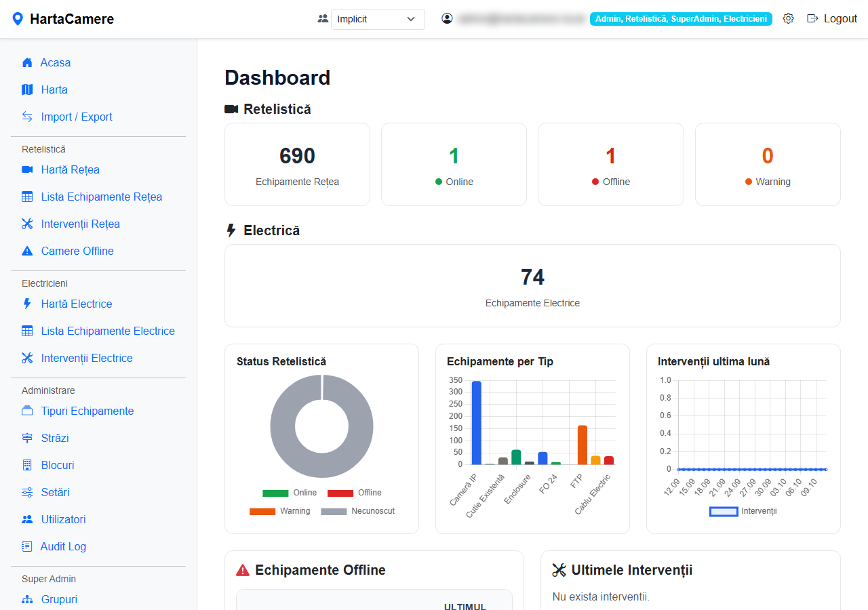Click the Hartă Rețea camera icon
Screen dimensions: 868x610
pos(27,169)
